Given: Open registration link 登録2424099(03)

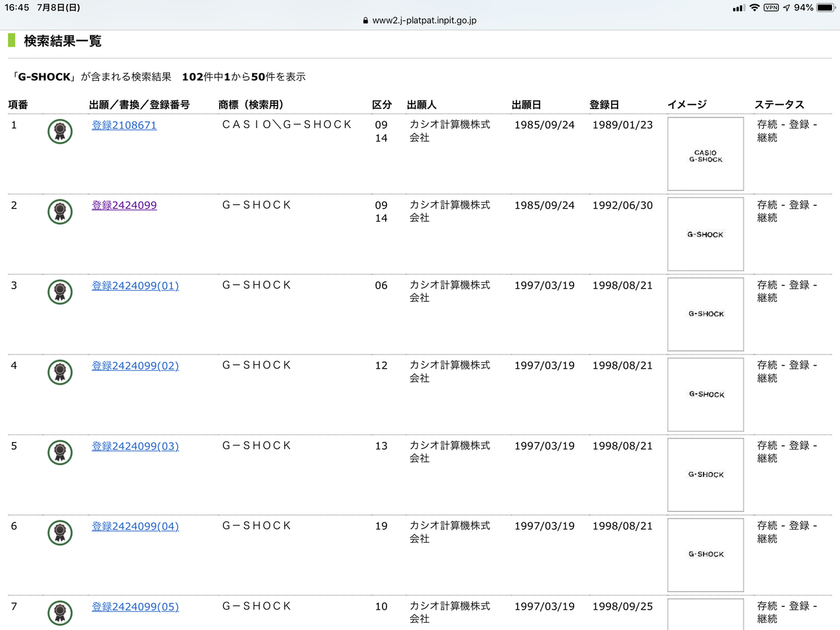Looking at the screenshot, I should click(135, 446).
